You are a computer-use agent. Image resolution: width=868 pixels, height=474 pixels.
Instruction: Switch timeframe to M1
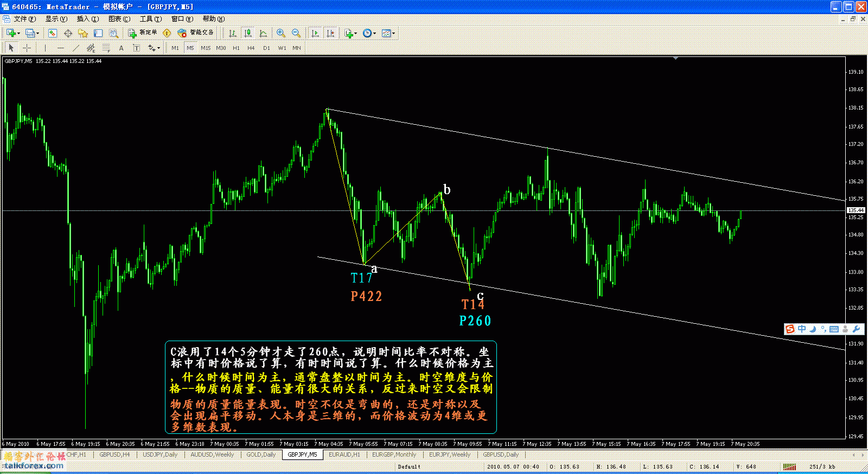175,48
